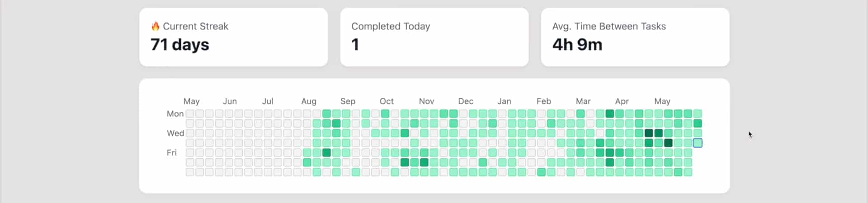Select the "71 days" streak value

pyautogui.click(x=180, y=45)
